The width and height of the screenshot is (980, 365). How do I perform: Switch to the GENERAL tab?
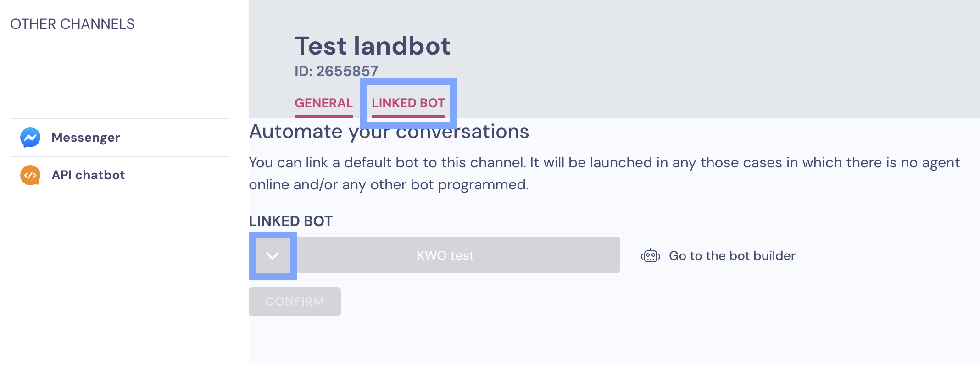click(x=323, y=103)
